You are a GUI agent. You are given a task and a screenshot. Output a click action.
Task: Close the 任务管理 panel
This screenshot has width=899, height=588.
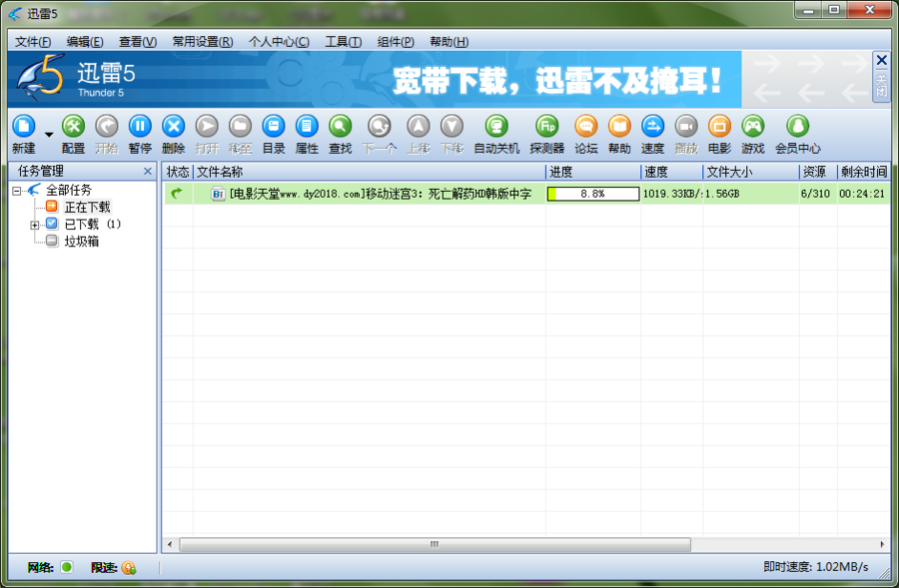[x=148, y=172]
